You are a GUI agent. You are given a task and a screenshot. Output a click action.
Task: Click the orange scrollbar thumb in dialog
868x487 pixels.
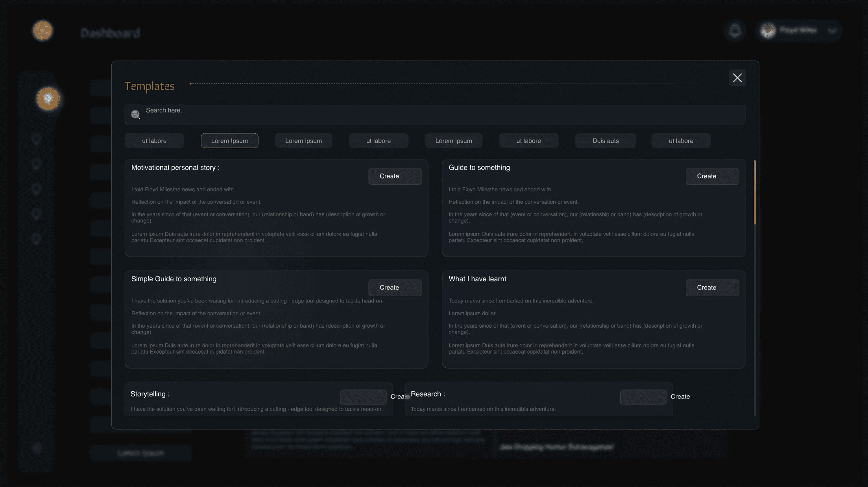pos(754,193)
